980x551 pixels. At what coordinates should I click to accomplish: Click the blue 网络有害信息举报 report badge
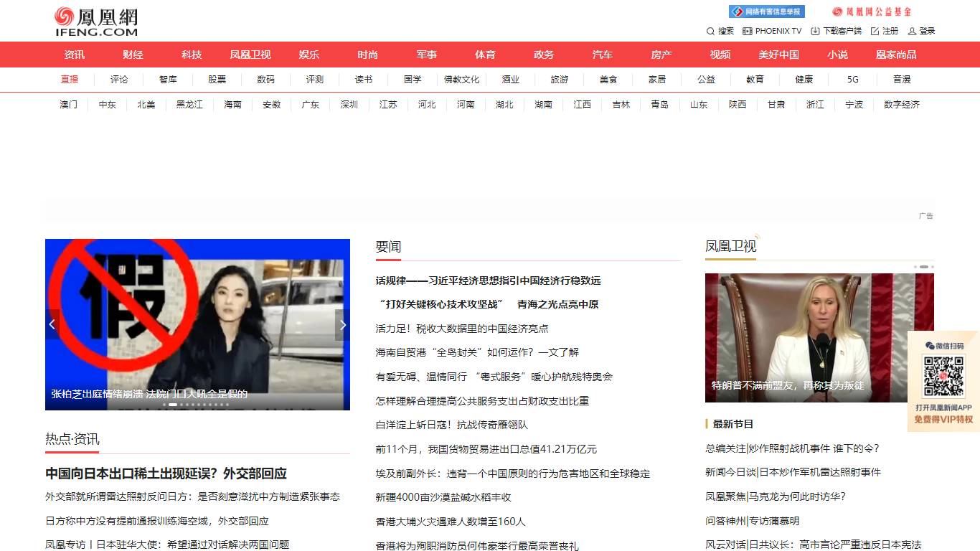click(x=767, y=11)
